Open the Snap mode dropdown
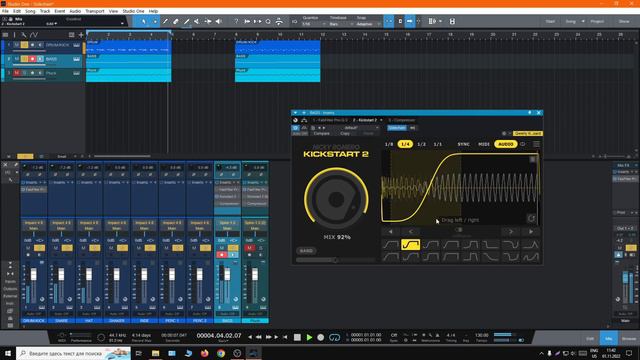Image resolution: width=640 pixels, height=360 pixels. tap(367, 24)
